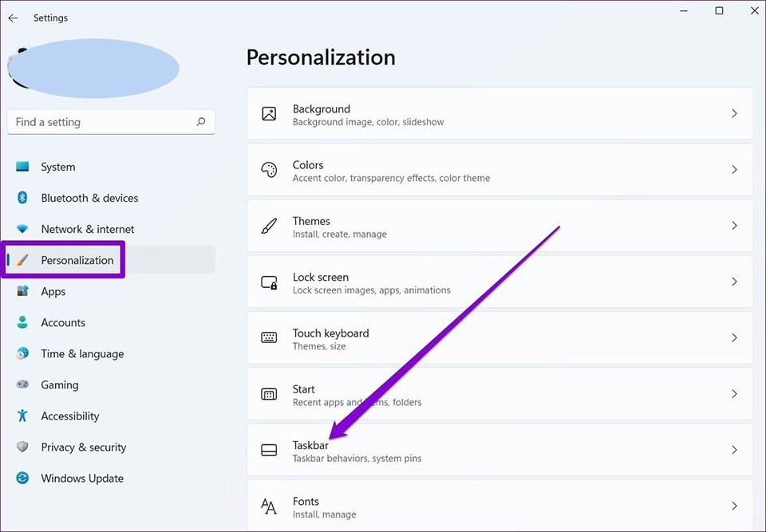Click the Colors palette icon
Viewport: 766px width, 532px height.
click(x=269, y=170)
